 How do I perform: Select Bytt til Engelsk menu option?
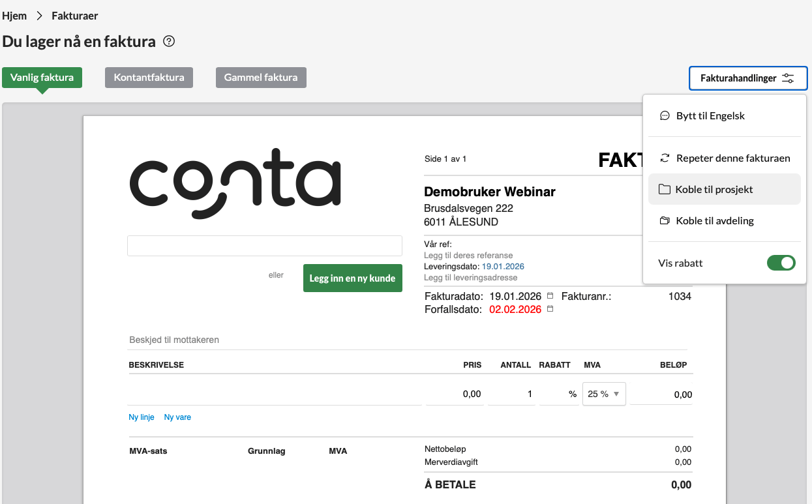pos(710,115)
